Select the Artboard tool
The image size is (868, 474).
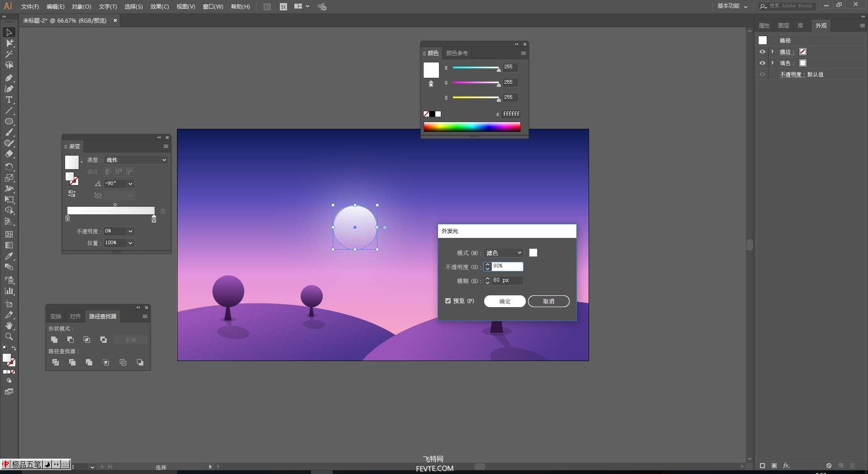tap(9, 304)
